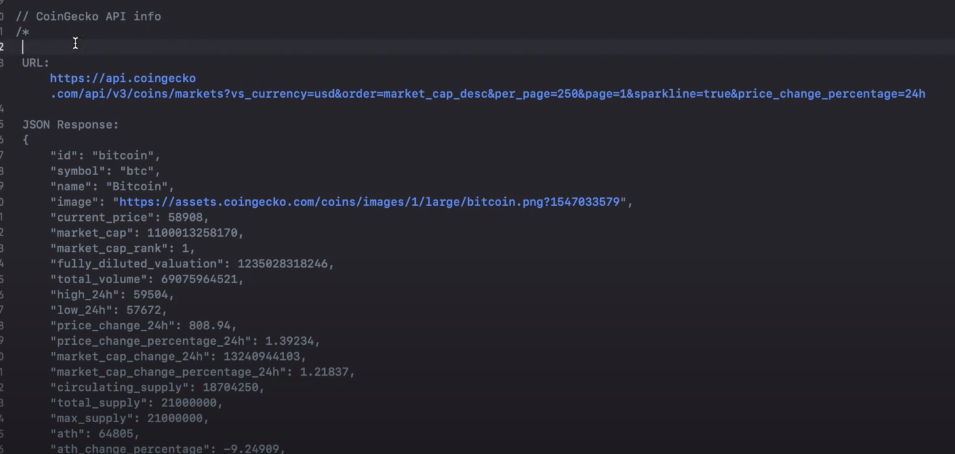Click the "id": "bitcoin" line

click(105, 155)
